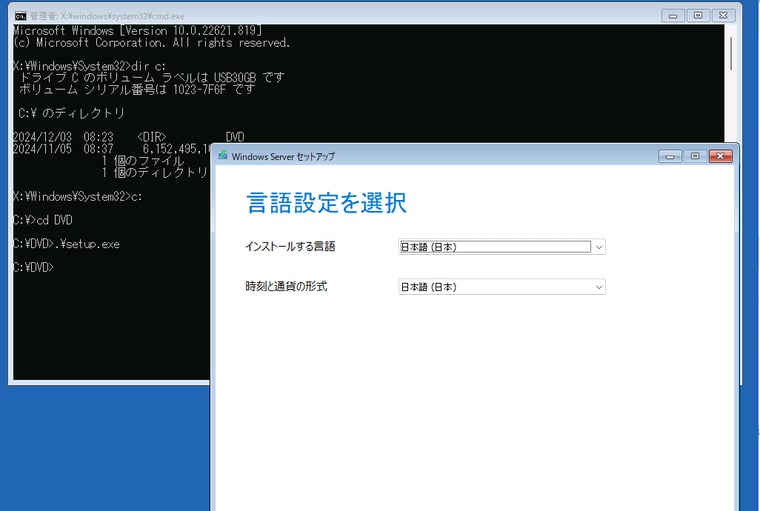Click the Microsoft Corporation copyright line

pyautogui.click(x=151, y=43)
